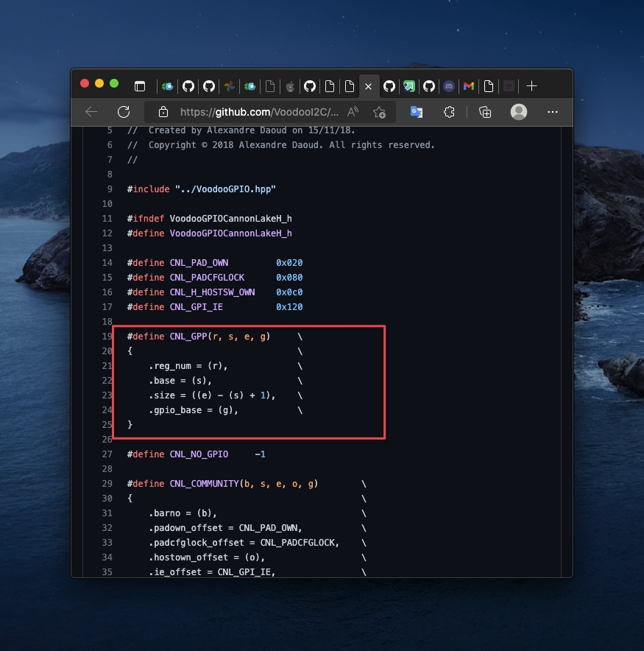
Task: Open the translate extension icon
Action: tap(417, 112)
